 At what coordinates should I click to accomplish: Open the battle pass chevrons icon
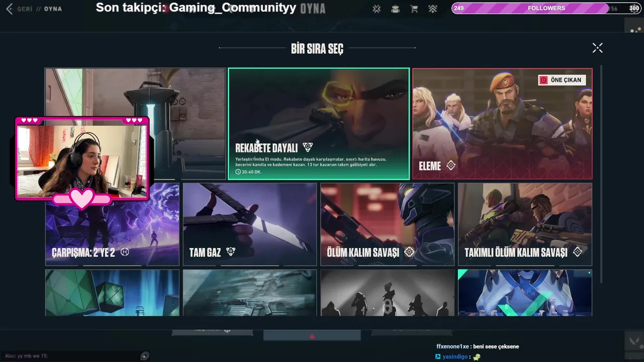point(433,9)
